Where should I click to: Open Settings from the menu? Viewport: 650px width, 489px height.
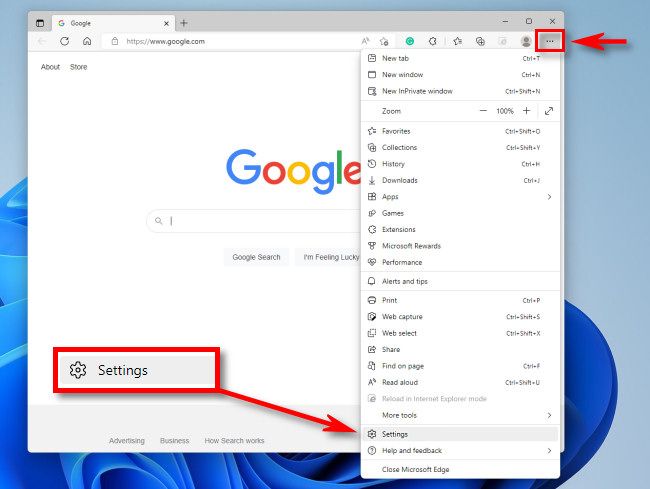pos(460,434)
